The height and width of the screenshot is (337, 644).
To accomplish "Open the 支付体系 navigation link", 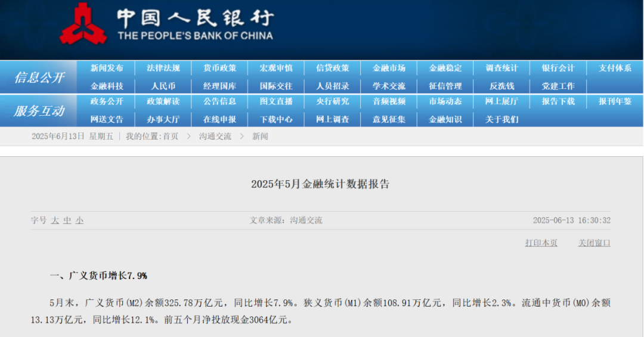I will tap(615, 68).
